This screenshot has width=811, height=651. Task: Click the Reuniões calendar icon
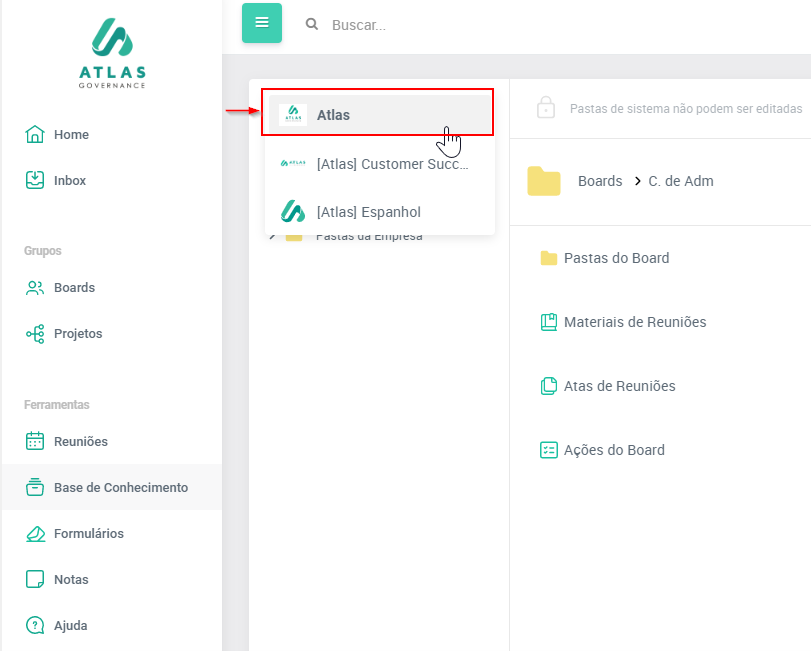[35, 442]
